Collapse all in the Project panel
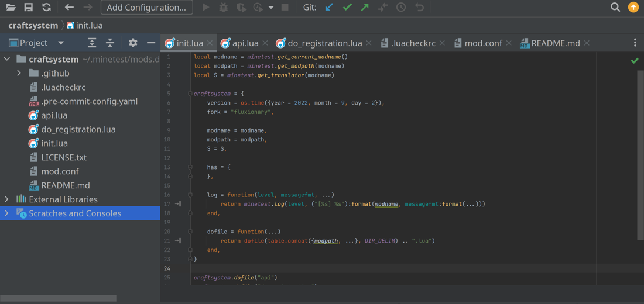The image size is (644, 304). click(110, 43)
